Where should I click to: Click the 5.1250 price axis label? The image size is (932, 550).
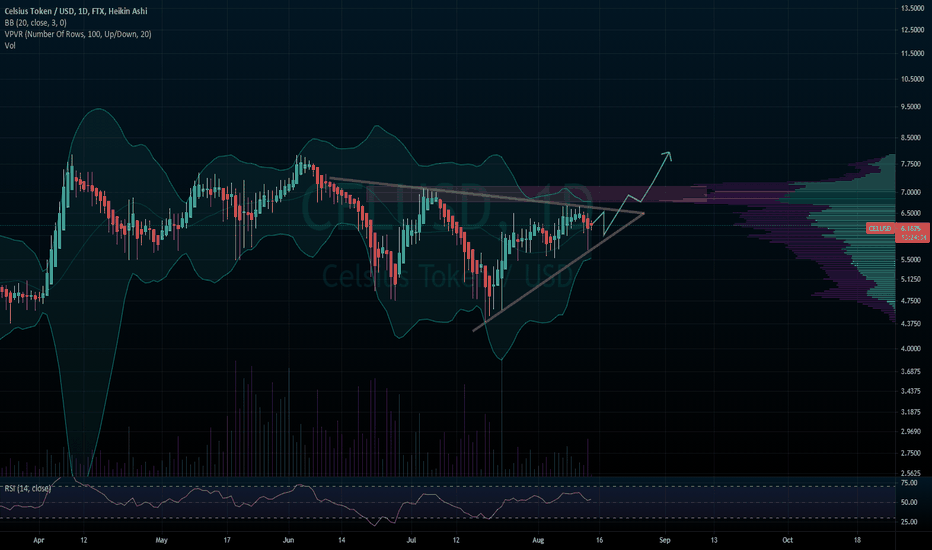pos(912,279)
